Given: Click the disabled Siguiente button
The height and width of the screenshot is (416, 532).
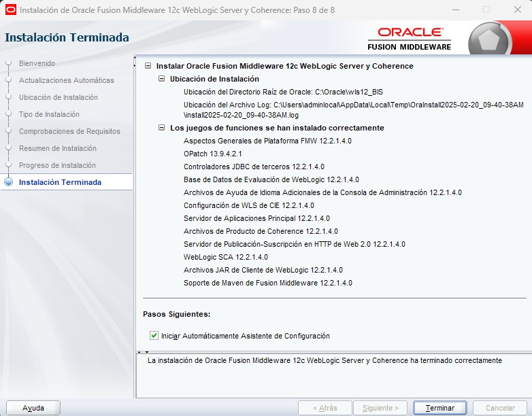Looking at the screenshot, I should point(380,408).
